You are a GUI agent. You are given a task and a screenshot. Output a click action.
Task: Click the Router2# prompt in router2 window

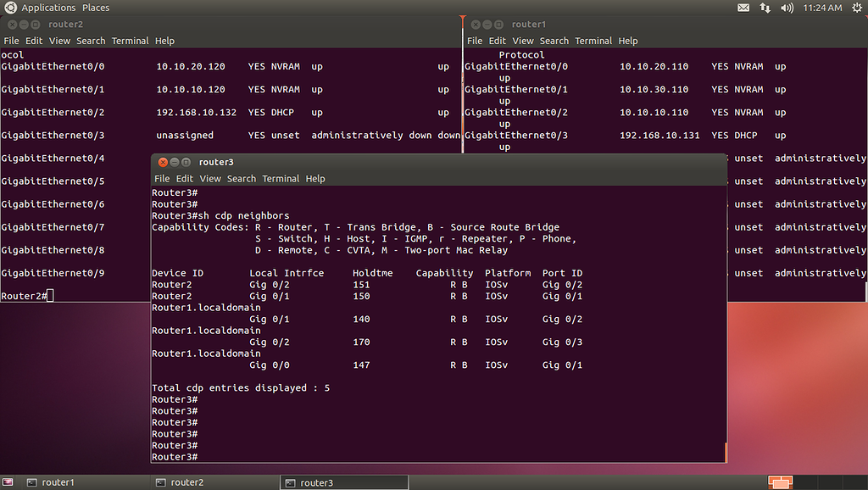coord(24,296)
